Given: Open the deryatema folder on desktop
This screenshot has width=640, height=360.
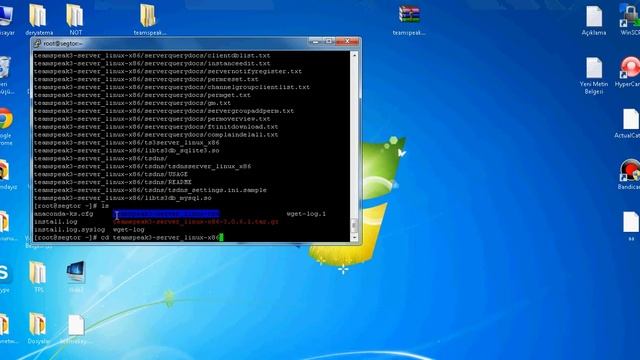Looking at the screenshot, I should [38, 20].
